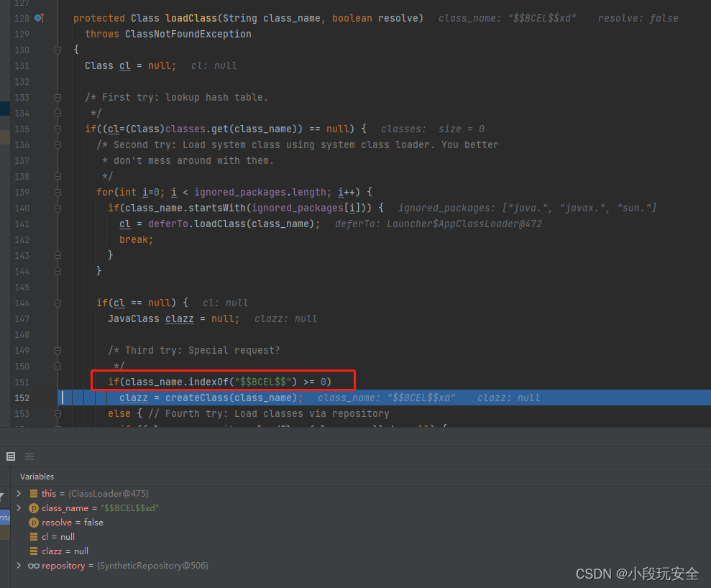711x588 pixels.
Task: Select the class_name value "$$BCEL$$xd"
Action: click(x=129, y=508)
